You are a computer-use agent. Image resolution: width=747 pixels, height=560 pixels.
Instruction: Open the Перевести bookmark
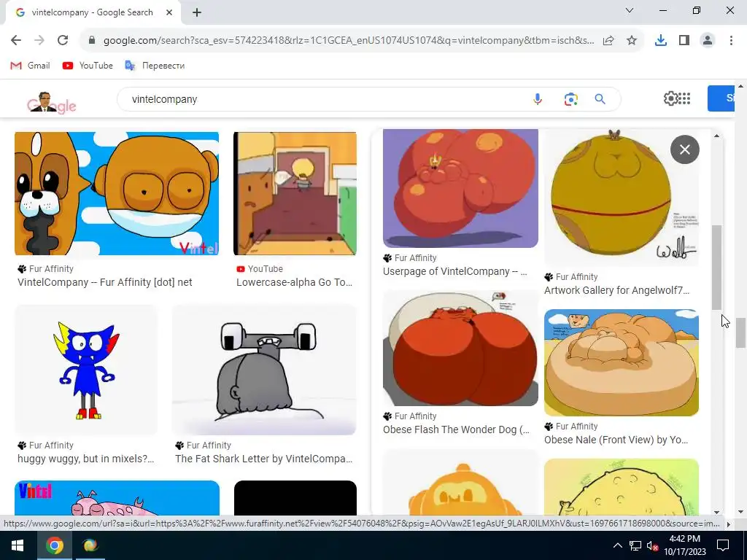click(x=155, y=66)
